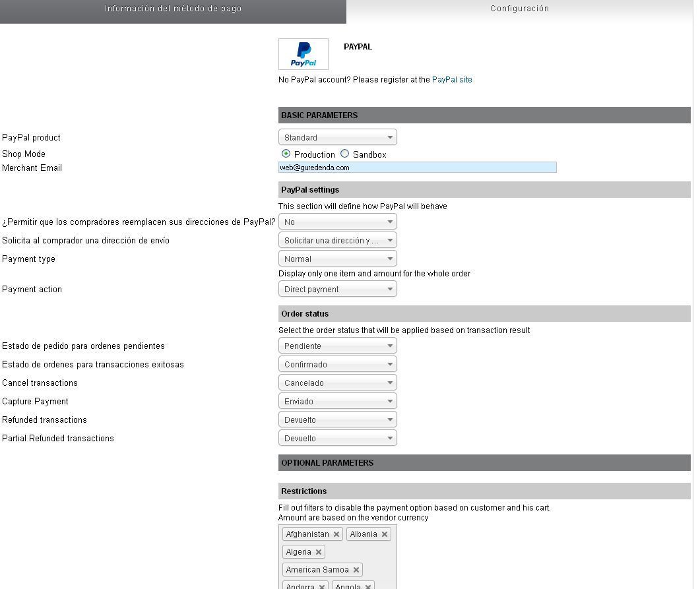Image resolution: width=700 pixels, height=589 pixels.
Task: Open the Capture Payment status dropdown
Action: tap(338, 401)
